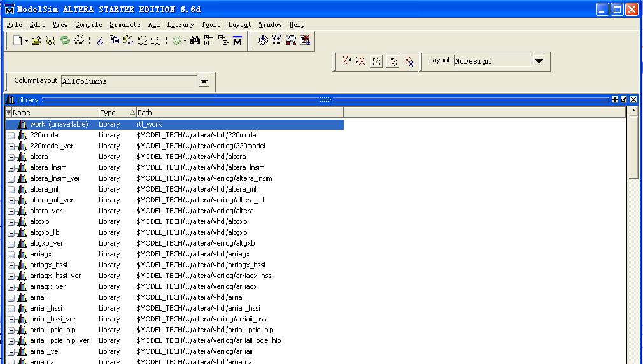The width and height of the screenshot is (643, 364).
Task: Expand the altera_mf library
Action: coord(11,190)
